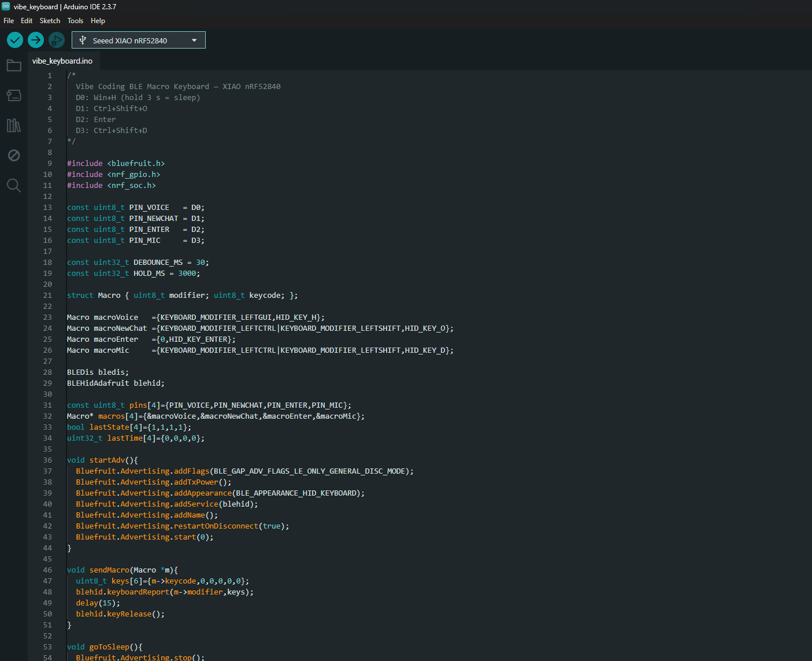Click comment line 'D3: Ctrl+Shift+D'
This screenshot has width=812, height=661.
tap(112, 131)
